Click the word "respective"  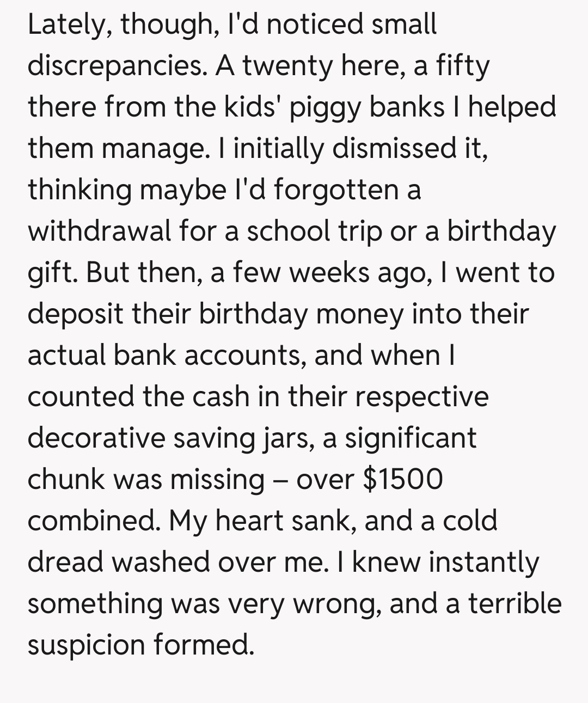coord(421,396)
